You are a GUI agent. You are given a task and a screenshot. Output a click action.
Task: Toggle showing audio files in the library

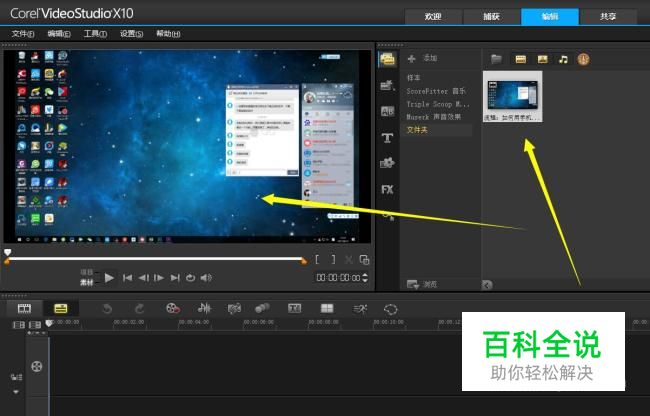(x=563, y=59)
